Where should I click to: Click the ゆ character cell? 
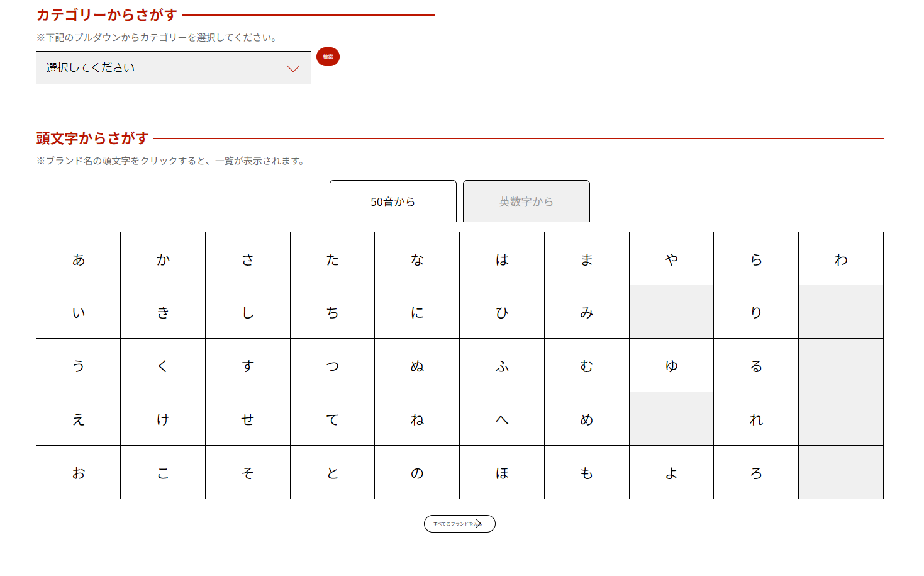(x=671, y=366)
